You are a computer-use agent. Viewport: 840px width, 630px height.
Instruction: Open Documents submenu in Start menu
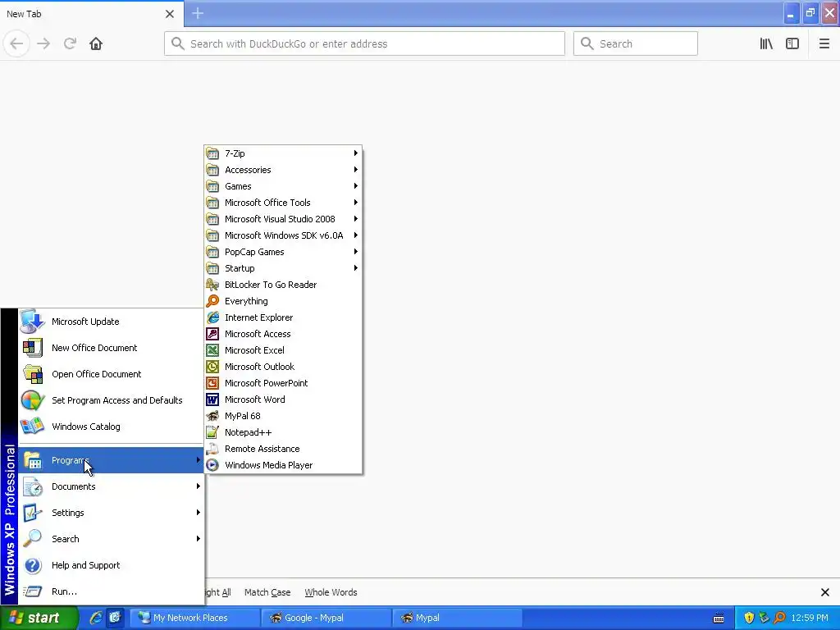[x=111, y=486]
